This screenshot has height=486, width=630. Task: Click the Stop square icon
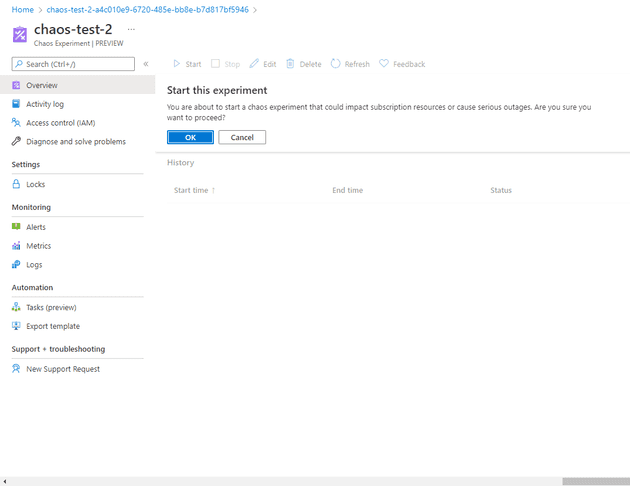[215, 63]
